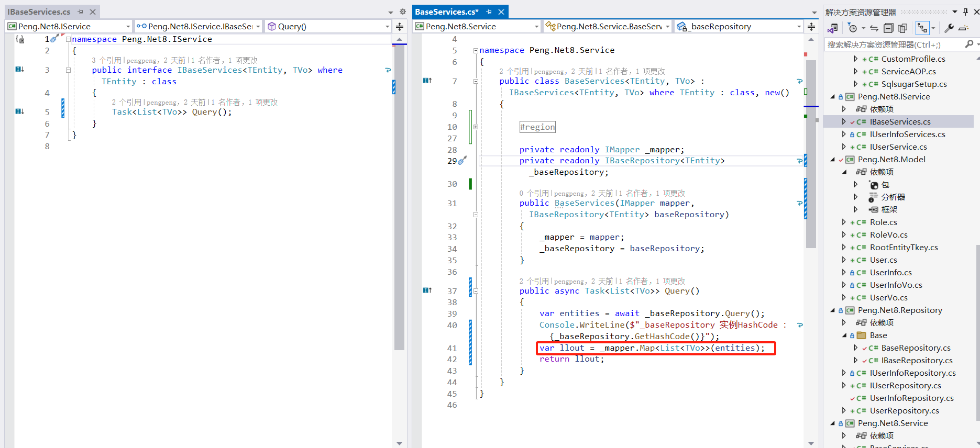
Task: Select UserInfoRepository.cs file
Action: (x=911, y=398)
